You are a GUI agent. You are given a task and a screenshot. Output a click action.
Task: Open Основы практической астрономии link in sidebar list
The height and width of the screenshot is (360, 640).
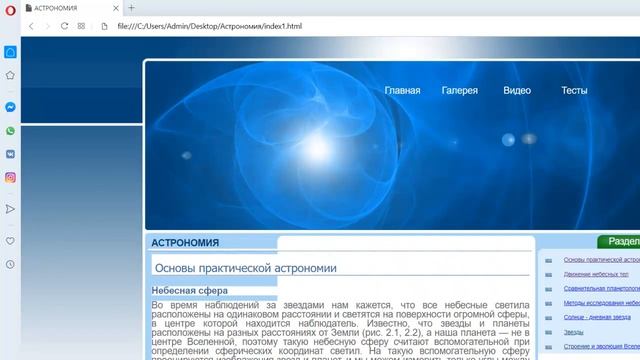[x=602, y=260]
